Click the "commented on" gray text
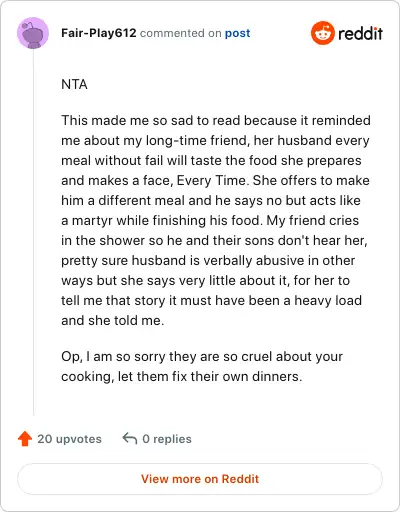Viewport: 400px width, 512px height. click(x=181, y=33)
